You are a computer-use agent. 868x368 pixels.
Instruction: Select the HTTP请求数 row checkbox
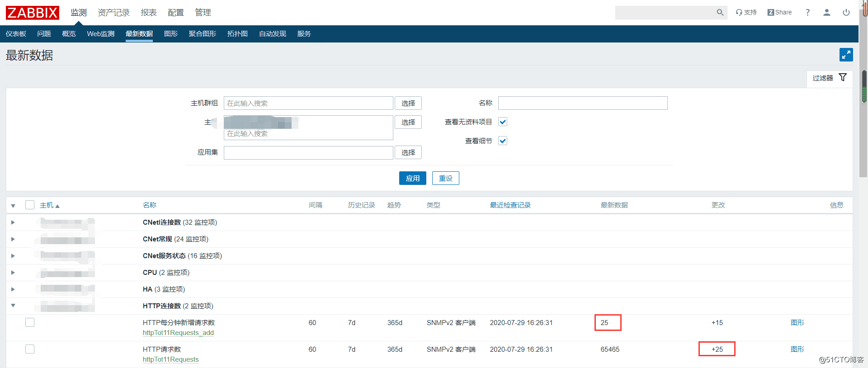click(x=30, y=349)
